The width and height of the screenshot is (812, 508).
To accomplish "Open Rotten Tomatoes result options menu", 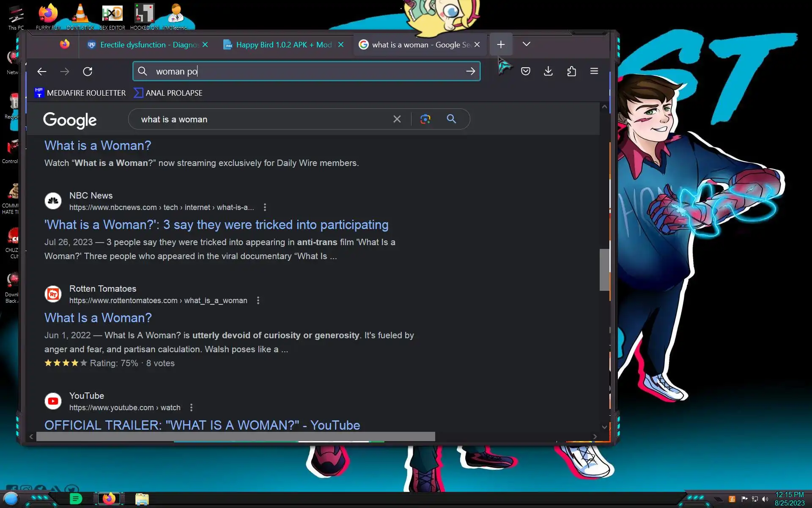I will click(258, 301).
